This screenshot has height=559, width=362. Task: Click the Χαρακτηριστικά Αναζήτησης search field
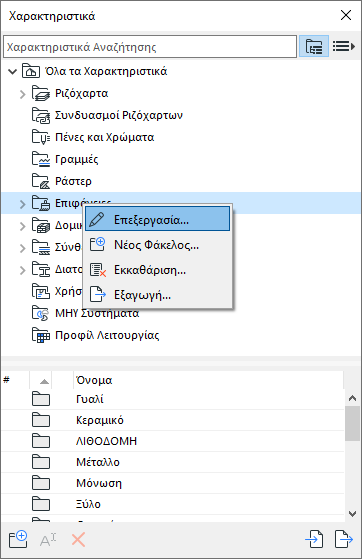point(150,46)
